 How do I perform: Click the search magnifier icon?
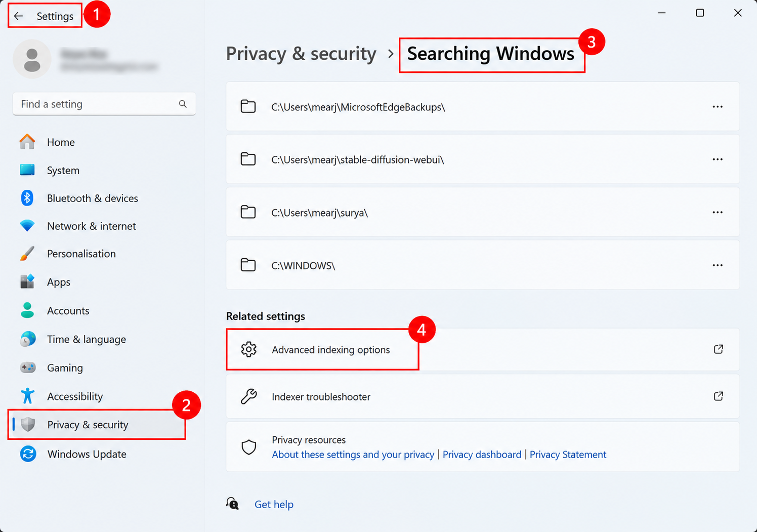coord(183,104)
